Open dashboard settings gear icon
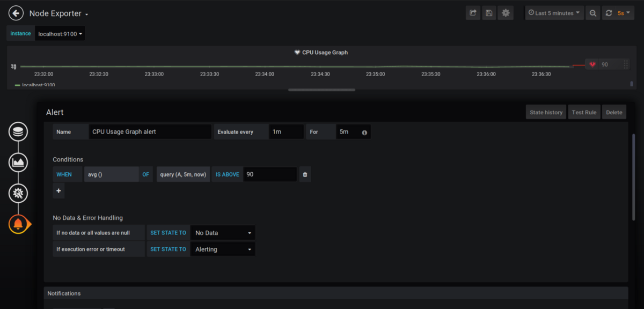 click(506, 13)
